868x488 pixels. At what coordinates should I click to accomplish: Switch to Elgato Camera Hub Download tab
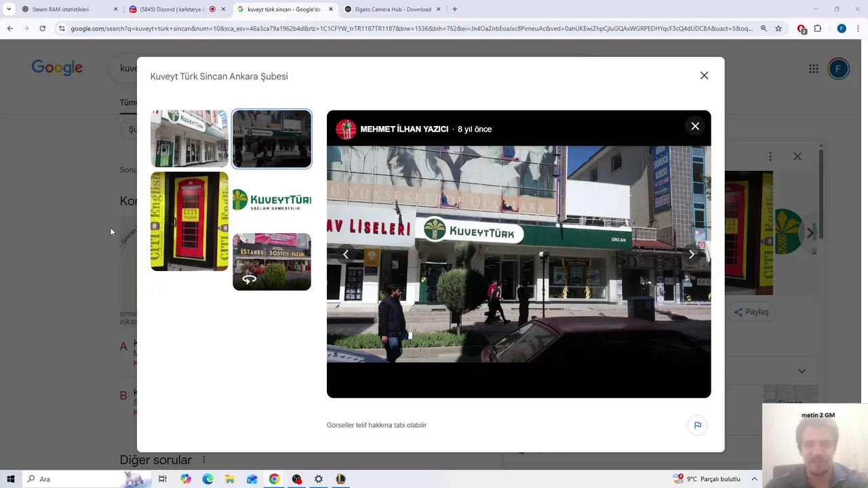point(393,9)
